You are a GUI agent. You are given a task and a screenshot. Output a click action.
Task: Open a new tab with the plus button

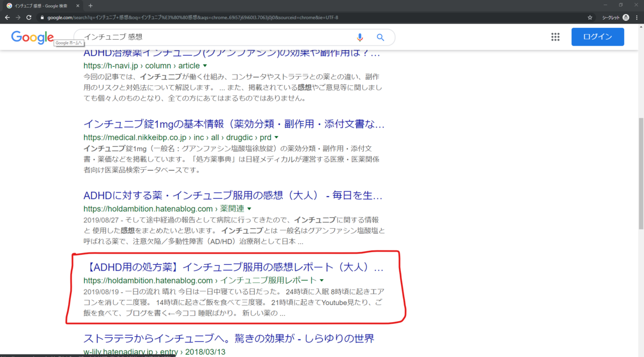coord(90,5)
